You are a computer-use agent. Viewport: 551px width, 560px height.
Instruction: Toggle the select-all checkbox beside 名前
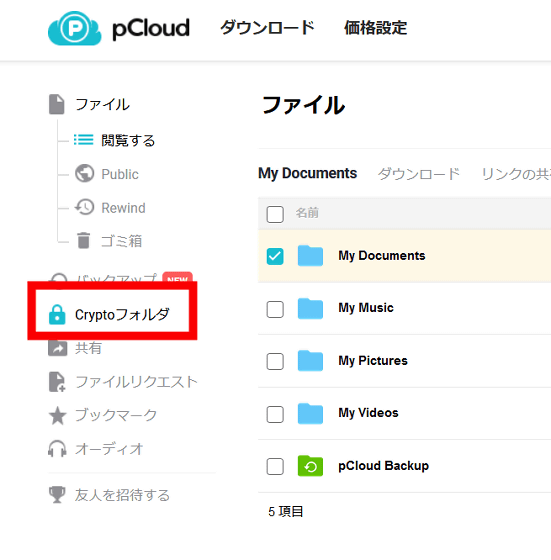pos(275,214)
